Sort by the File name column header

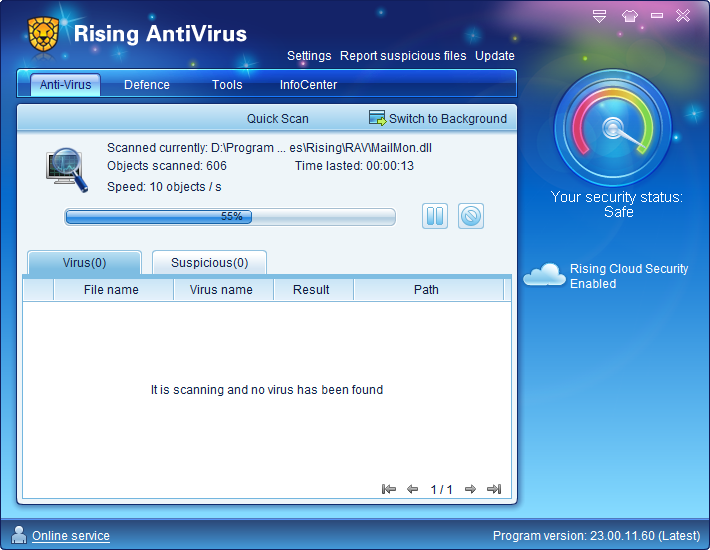pos(113,290)
